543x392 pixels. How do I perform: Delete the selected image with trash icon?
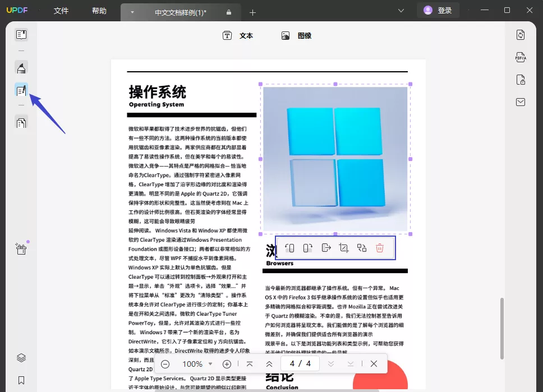tap(380, 248)
